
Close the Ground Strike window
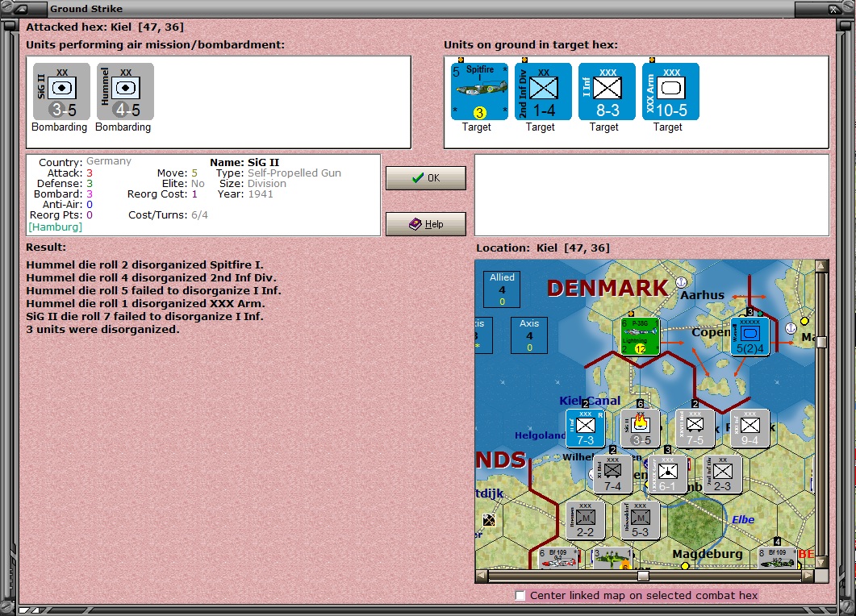pos(834,9)
